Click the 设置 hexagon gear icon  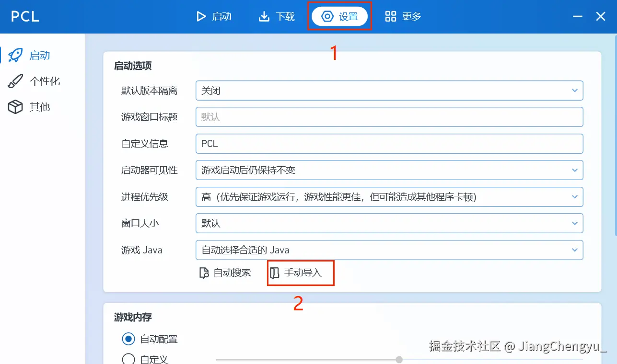pyautogui.click(x=327, y=17)
